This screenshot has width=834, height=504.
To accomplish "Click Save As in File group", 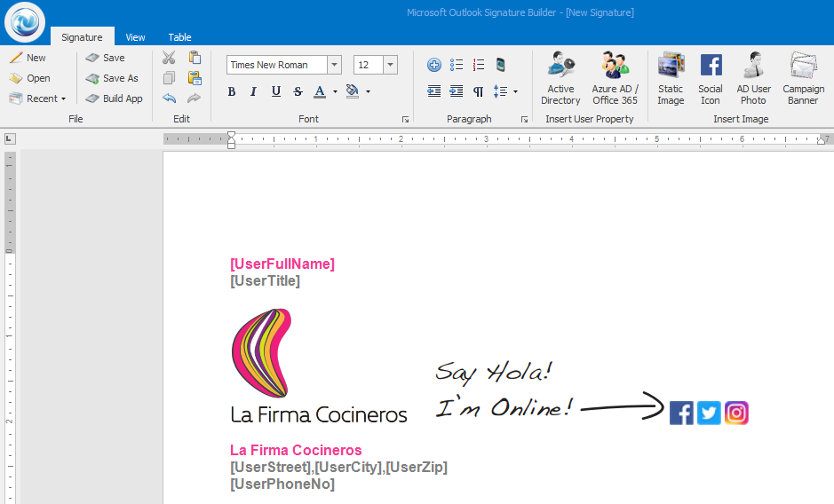I will pos(112,78).
